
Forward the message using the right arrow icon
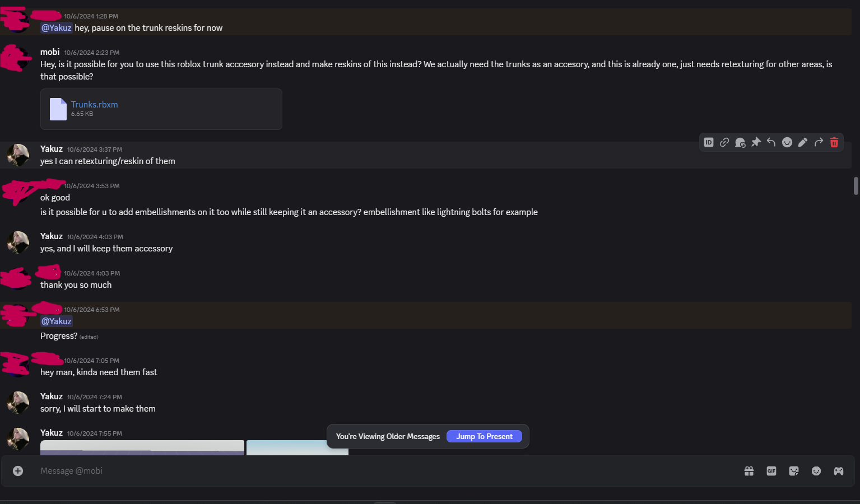point(819,142)
